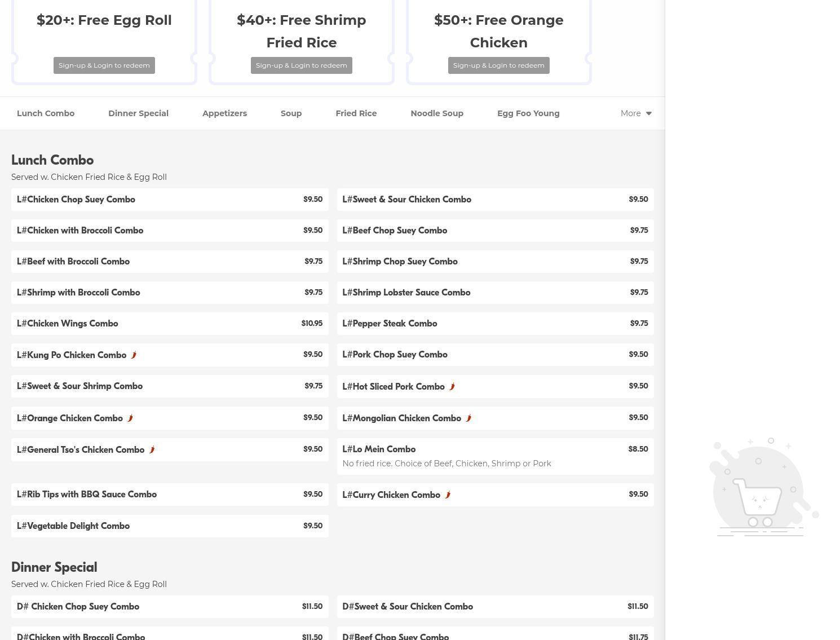This screenshot has width=840, height=640.
Task: Click Lo Mein description 'No fried rice' text
Action: [x=447, y=464]
